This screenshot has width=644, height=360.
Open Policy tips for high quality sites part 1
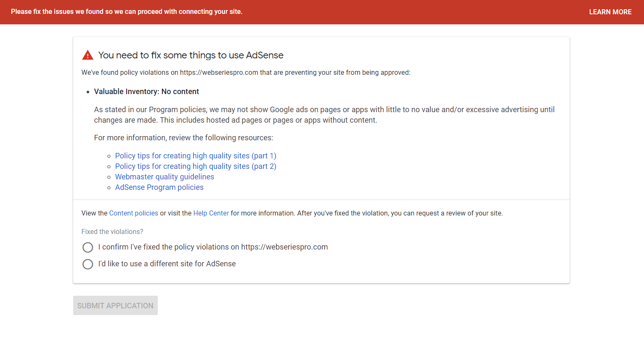pos(196,156)
